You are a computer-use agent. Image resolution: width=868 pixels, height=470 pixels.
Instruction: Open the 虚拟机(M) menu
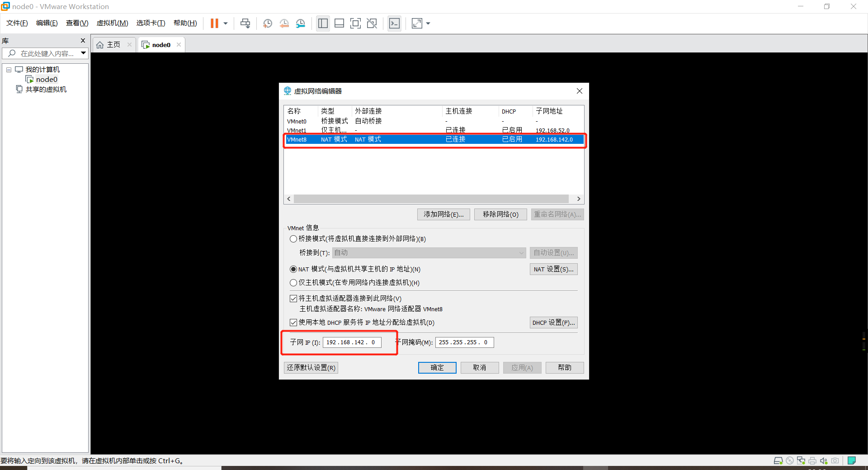pyautogui.click(x=112, y=23)
